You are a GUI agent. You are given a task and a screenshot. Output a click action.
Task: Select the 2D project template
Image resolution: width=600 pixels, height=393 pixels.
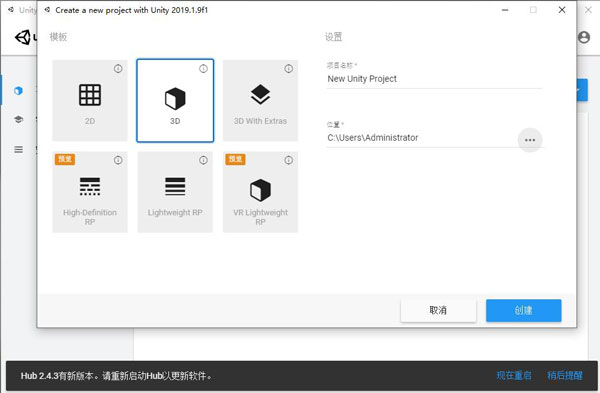(x=90, y=101)
